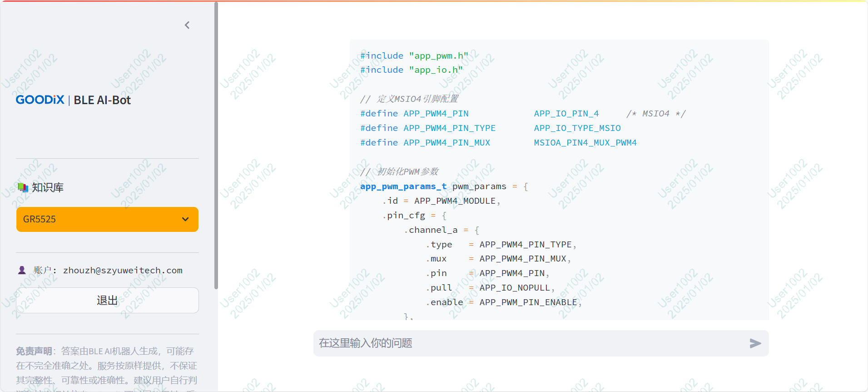Click the #include "app_pwm.h" code line

(x=414, y=55)
